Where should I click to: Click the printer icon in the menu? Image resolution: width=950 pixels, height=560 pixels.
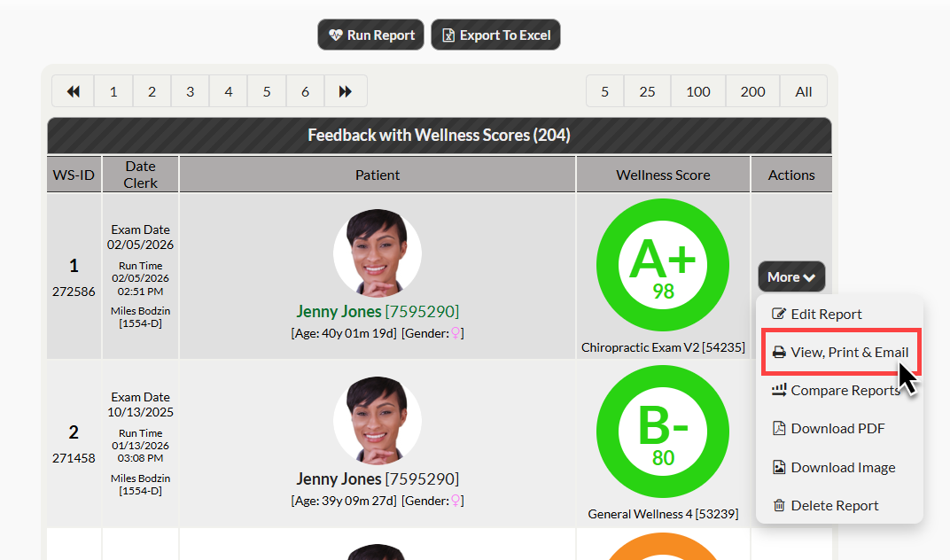pos(779,352)
